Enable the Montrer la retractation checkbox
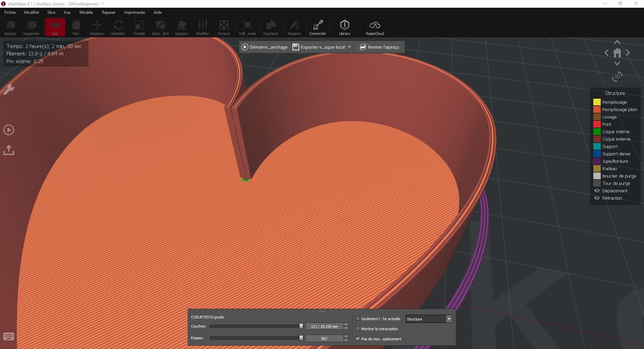This screenshot has height=349, width=644. (358, 329)
